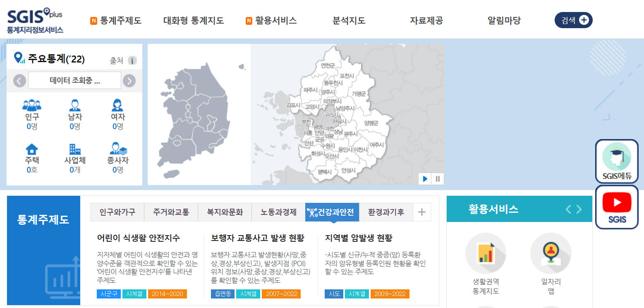Switch to the 인구와가구 tab
644x308 pixels.
click(x=117, y=212)
